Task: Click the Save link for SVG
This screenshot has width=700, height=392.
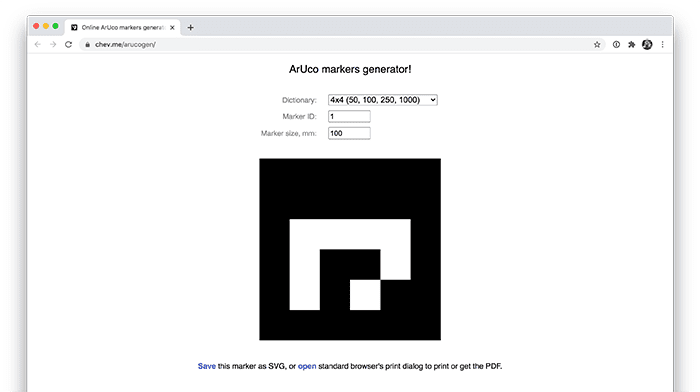Action: coord(207,366)
